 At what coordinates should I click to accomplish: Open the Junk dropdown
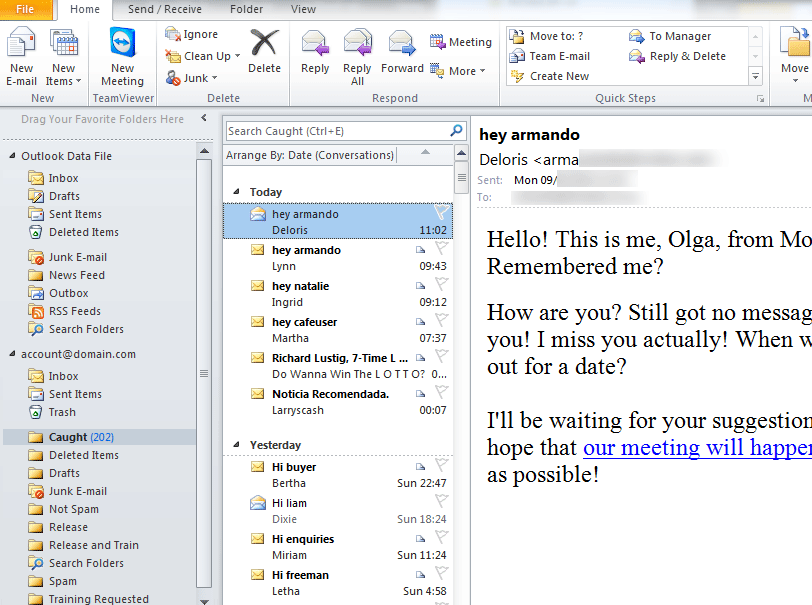click(x=191, y=78)
